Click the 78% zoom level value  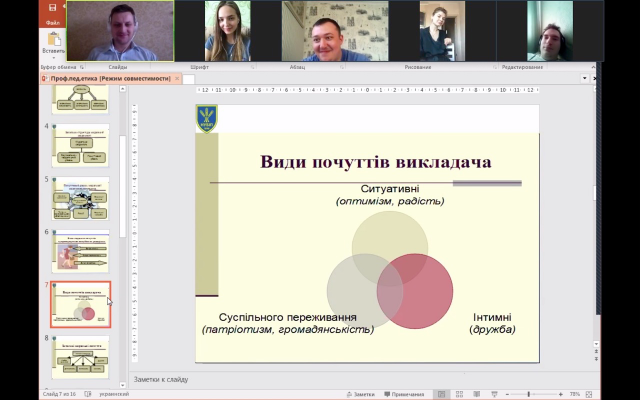[575, 394]
